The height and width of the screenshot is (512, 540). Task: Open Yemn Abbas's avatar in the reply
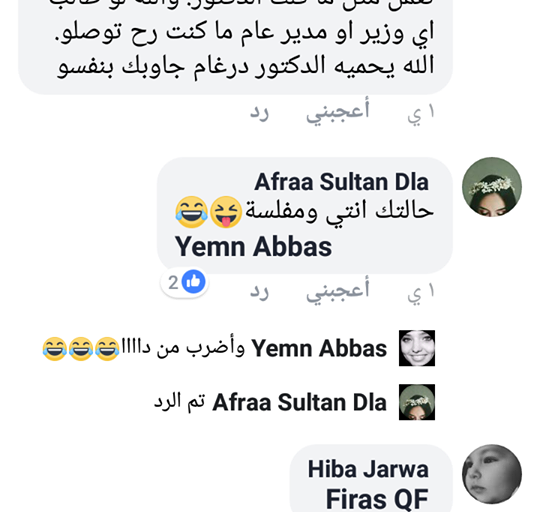(417, 348)
